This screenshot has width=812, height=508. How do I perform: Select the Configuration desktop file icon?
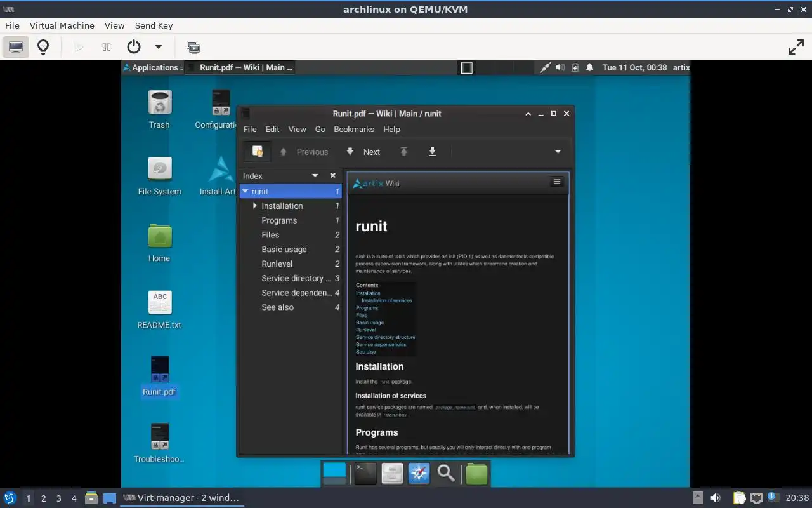(218, 109)
